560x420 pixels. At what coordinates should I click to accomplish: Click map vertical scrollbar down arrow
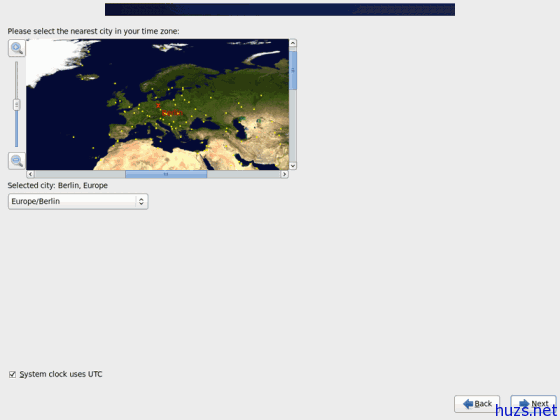pos(292,166)
